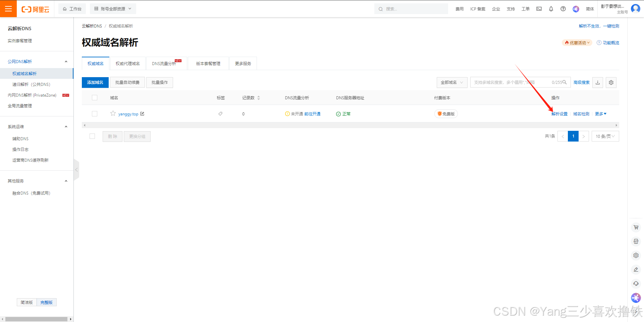Image resolution: width=644 pixels, height=322 pixels.
Task: Switch to 版本套餐管理 tab
Action: 208,63
